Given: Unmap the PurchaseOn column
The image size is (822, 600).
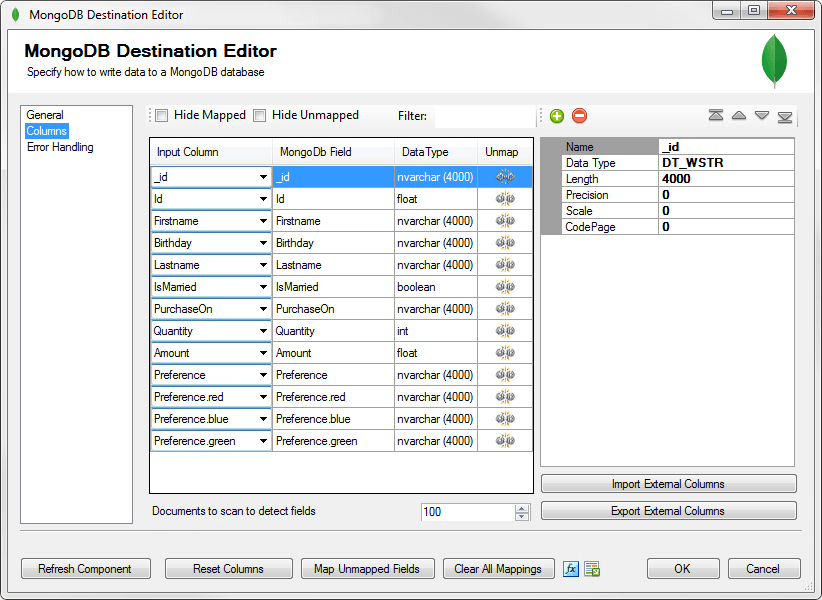Looking at the screenshot, I should (x=505, y=309).
